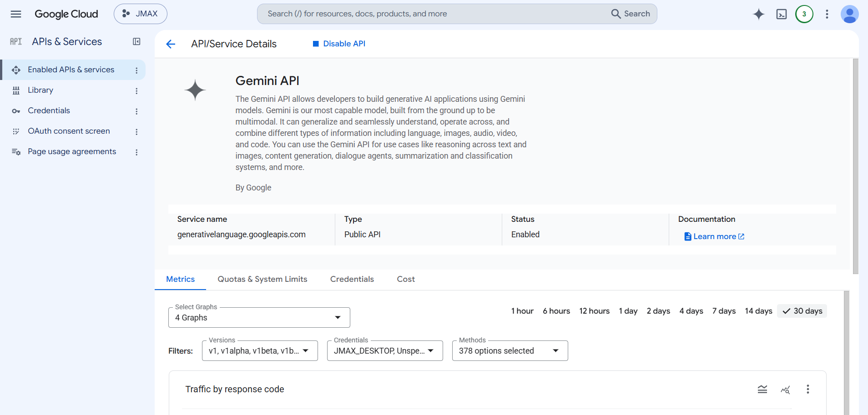Select the 1 day time range
This screenshot has width=868, height=415.
(628, 311)
